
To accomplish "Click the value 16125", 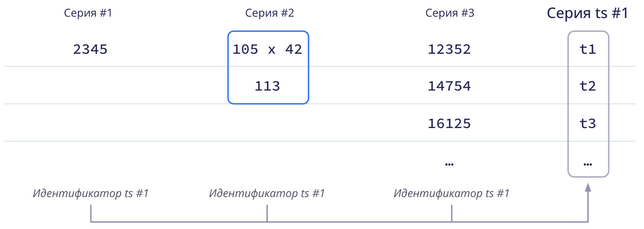I will pyautogui.click(x=449, y=124).
